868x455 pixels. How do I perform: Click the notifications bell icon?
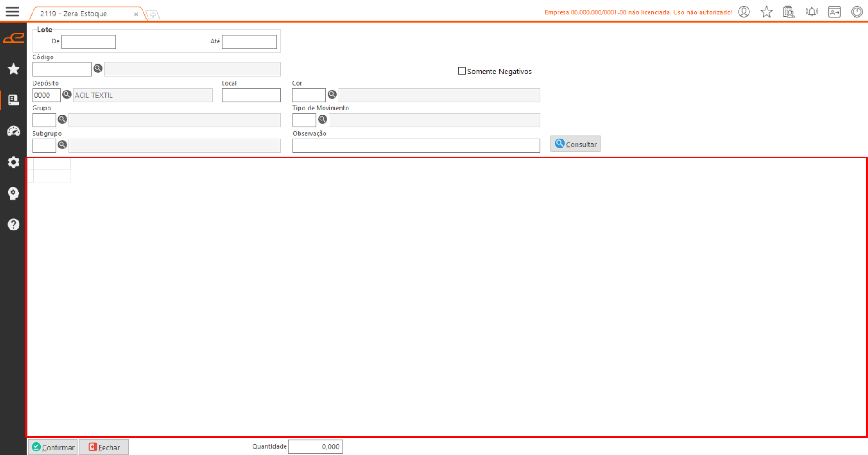point(811,12)
